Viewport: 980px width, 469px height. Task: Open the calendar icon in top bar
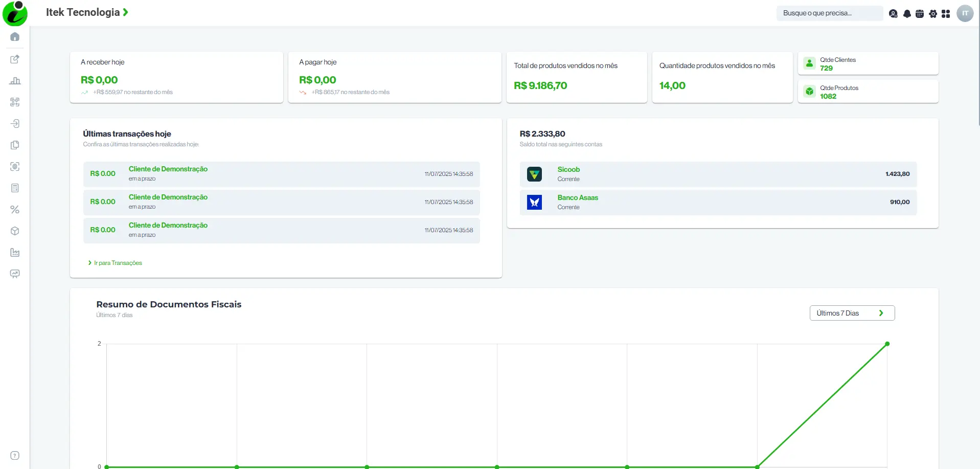pyautogui.click(x=920, y=14)
